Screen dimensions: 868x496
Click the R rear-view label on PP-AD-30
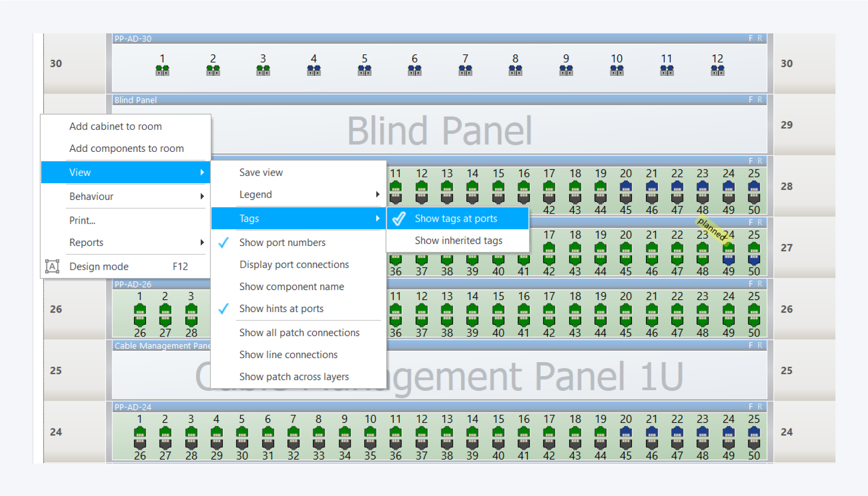pyautogui.click(x=760, y=38)
